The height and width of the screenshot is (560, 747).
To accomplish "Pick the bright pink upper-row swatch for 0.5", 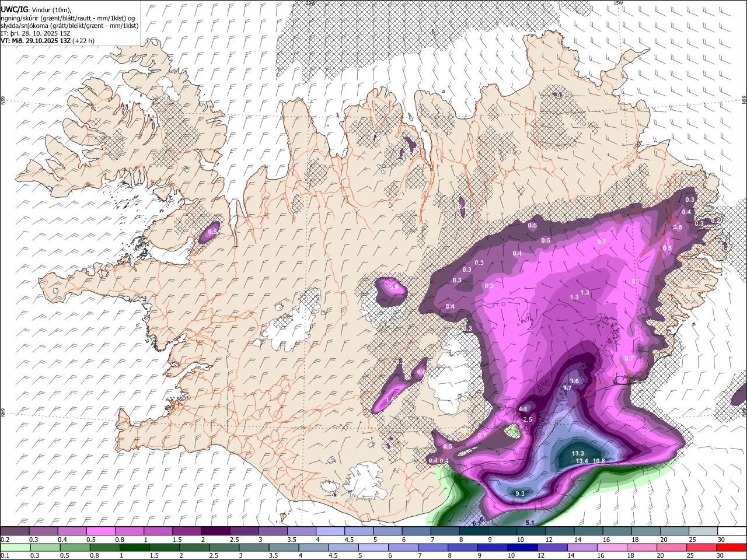I will pos(100,531).
